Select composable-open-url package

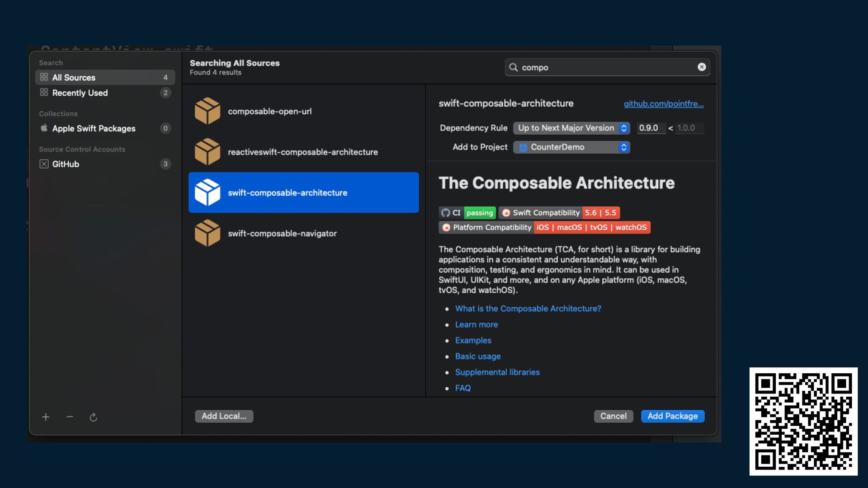[x=304, y=111]
